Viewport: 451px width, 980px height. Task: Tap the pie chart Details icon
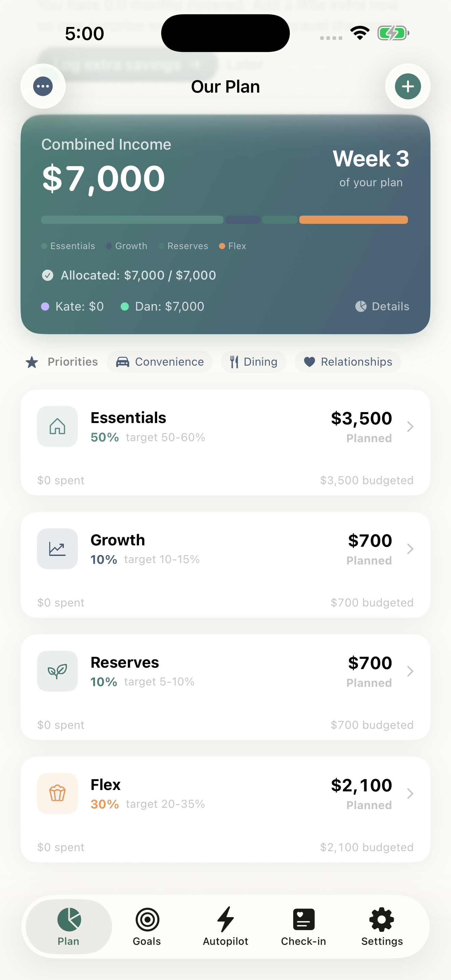point(361,306)
